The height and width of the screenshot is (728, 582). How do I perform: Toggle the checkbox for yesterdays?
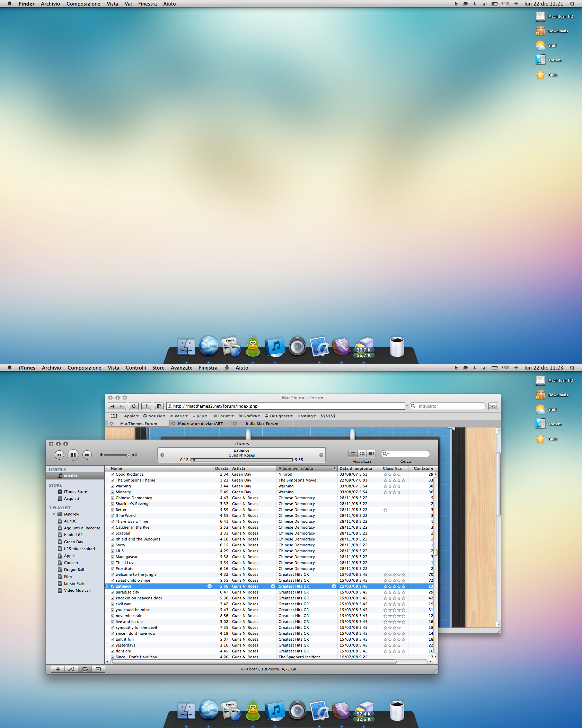pos(113,645)
